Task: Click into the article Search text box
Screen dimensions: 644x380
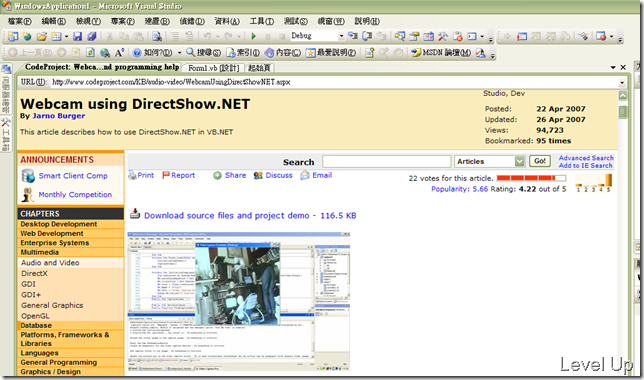Action: click(386, 161)
